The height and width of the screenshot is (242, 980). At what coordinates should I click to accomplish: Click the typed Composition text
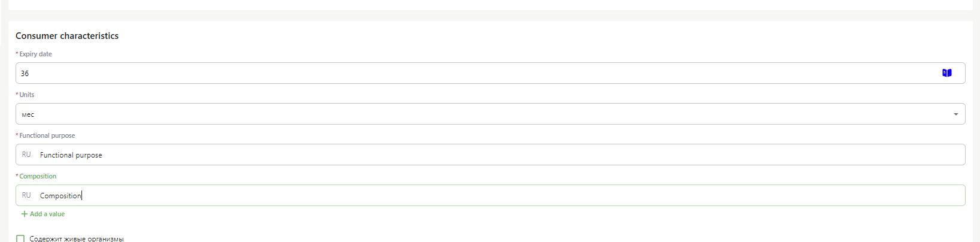click(60, 196)
